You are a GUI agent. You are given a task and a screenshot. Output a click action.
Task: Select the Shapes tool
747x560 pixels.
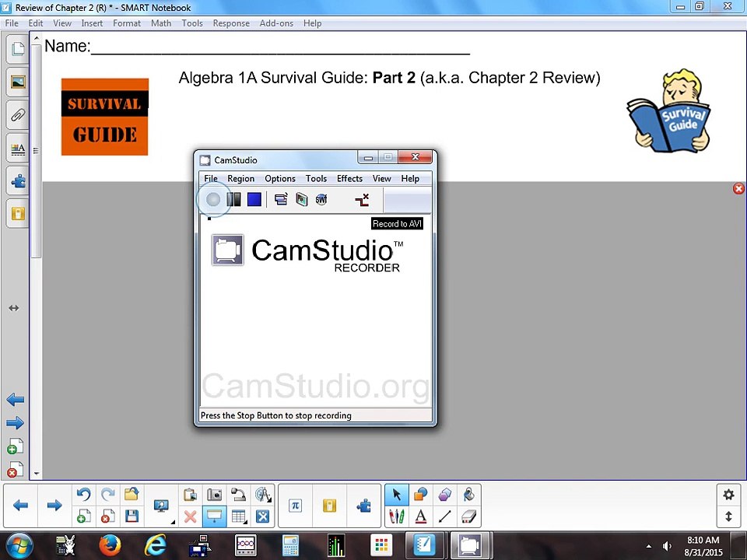pos(421,495)
